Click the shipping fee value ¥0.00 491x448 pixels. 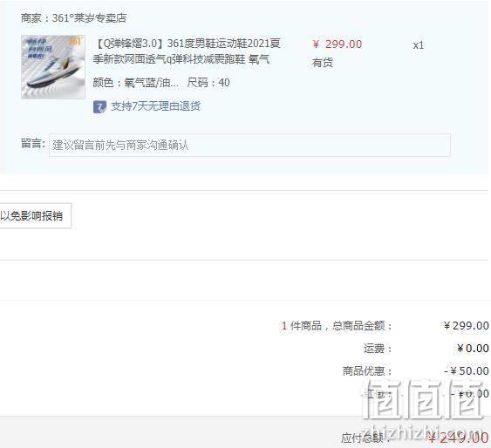tap(473, 348)
